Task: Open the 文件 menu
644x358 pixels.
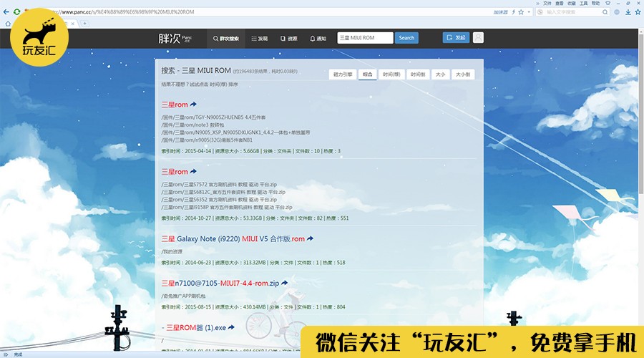Action: pos(547,3)
